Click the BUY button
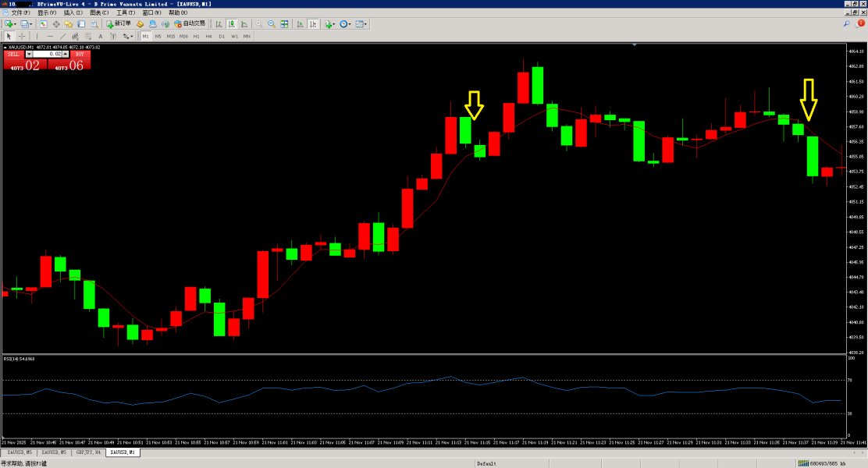Screen dimensions: 868x468 tap(80, 55)
